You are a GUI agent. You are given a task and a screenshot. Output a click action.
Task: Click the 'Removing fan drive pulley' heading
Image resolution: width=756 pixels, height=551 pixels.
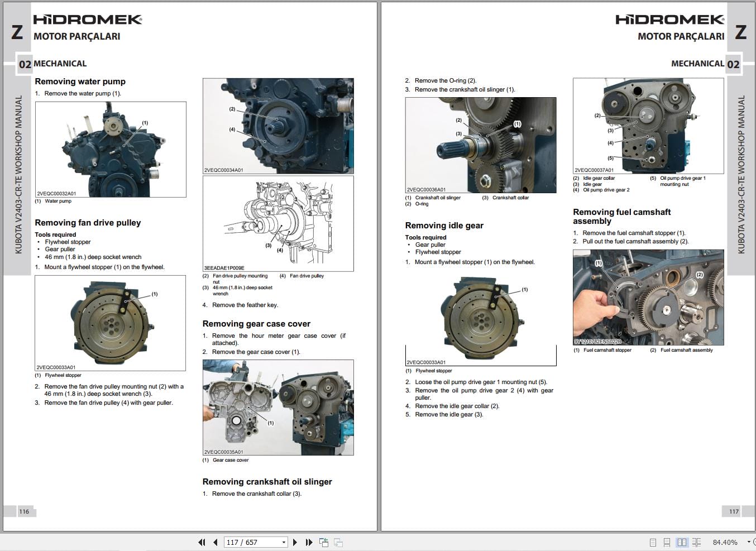point(88,223)
